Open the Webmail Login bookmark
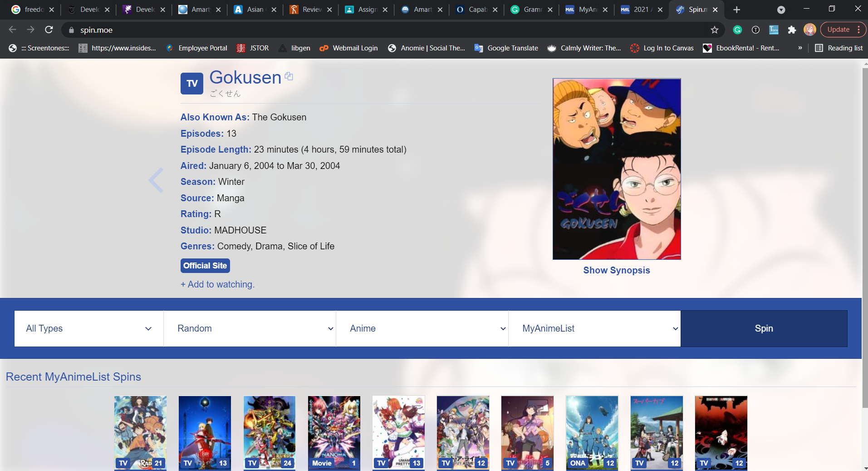 pyautogui.click(x=348, y=48)
